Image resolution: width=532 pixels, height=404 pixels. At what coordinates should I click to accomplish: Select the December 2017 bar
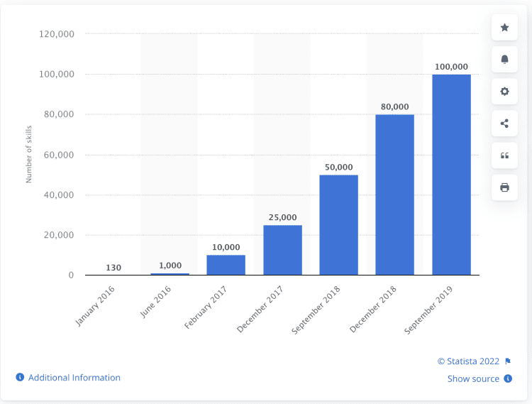[x=282, y=250]
